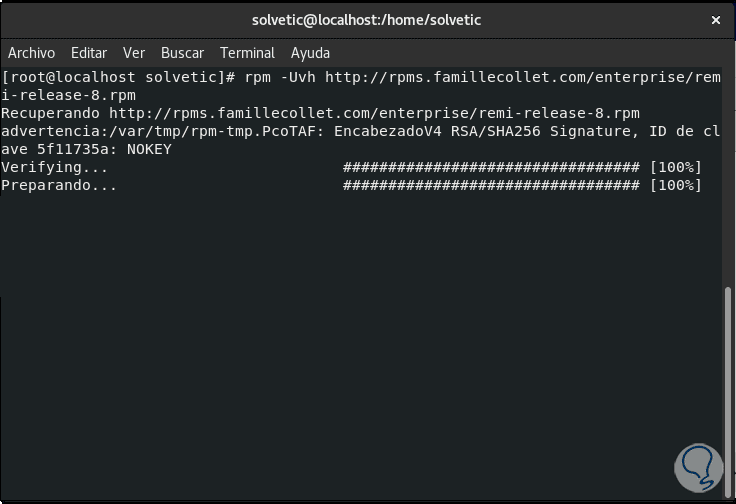This screenshot has width=736, height=504.
Task: Open the Archivo menu
Action: (31, 53)
